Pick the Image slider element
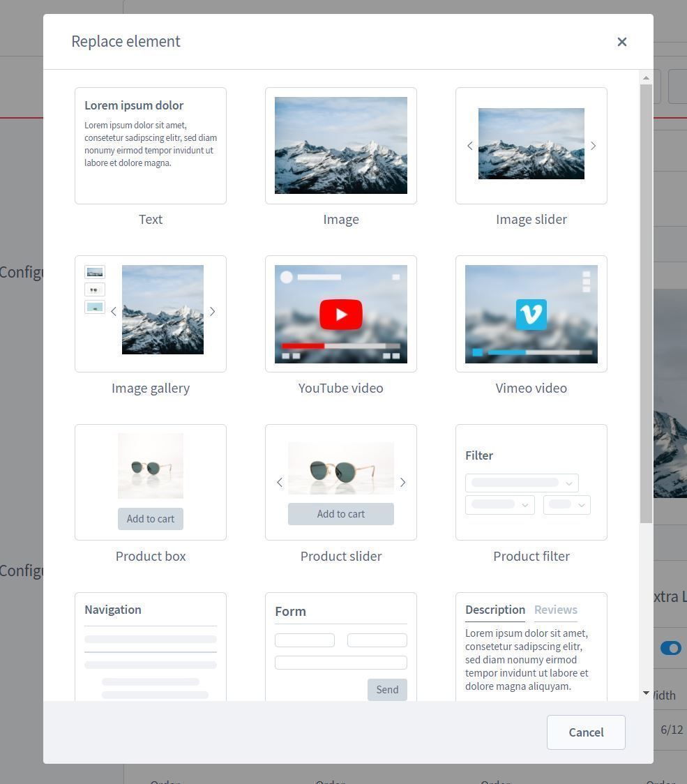This screenshot has width=687, height=784. tap(531, 146)
